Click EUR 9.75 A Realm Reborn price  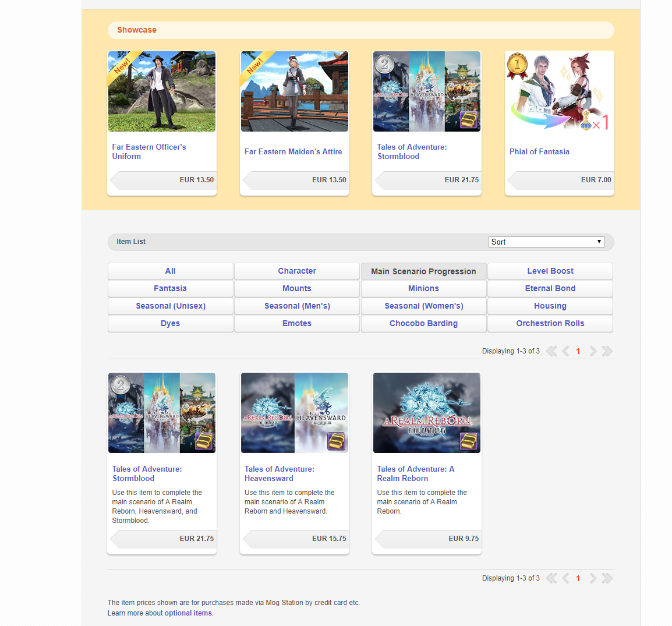[x=427, y=539]
